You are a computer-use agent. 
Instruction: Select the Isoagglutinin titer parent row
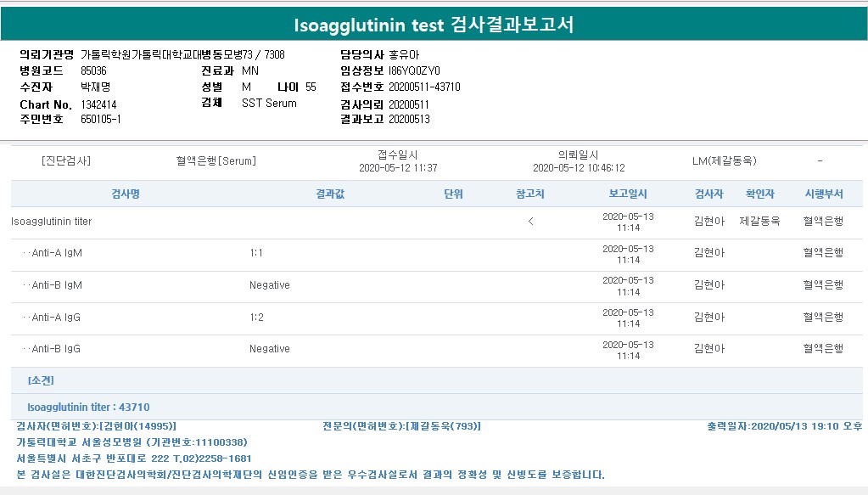(x=52, y=222)
